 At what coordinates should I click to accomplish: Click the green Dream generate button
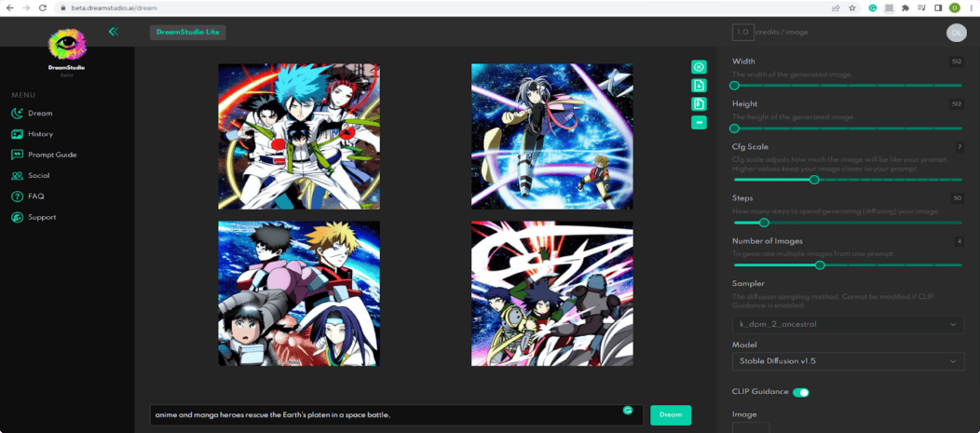(671, 415)
